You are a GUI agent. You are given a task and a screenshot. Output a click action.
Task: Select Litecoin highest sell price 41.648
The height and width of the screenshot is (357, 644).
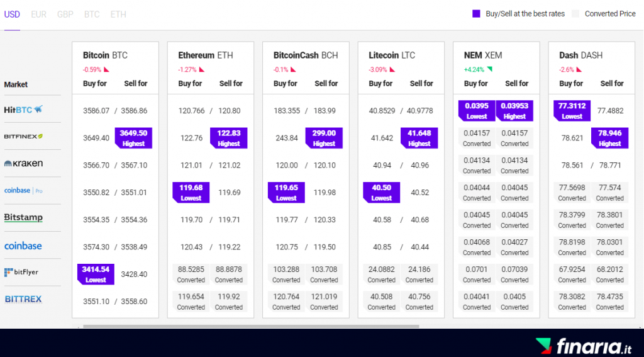pos(419,138)
